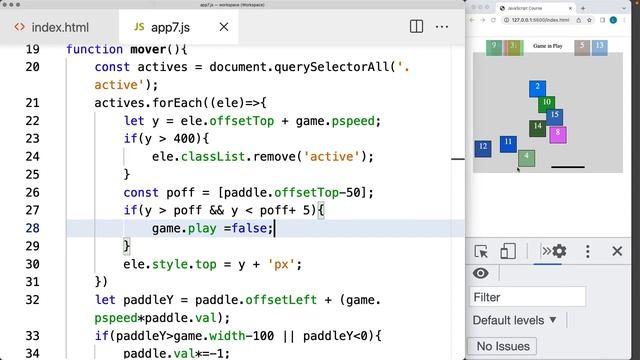Go back in the browser

click(472, 20)
